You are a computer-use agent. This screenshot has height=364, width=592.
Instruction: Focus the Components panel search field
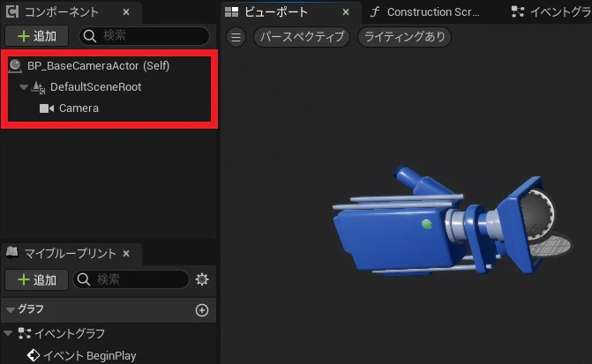coord(144,36)
